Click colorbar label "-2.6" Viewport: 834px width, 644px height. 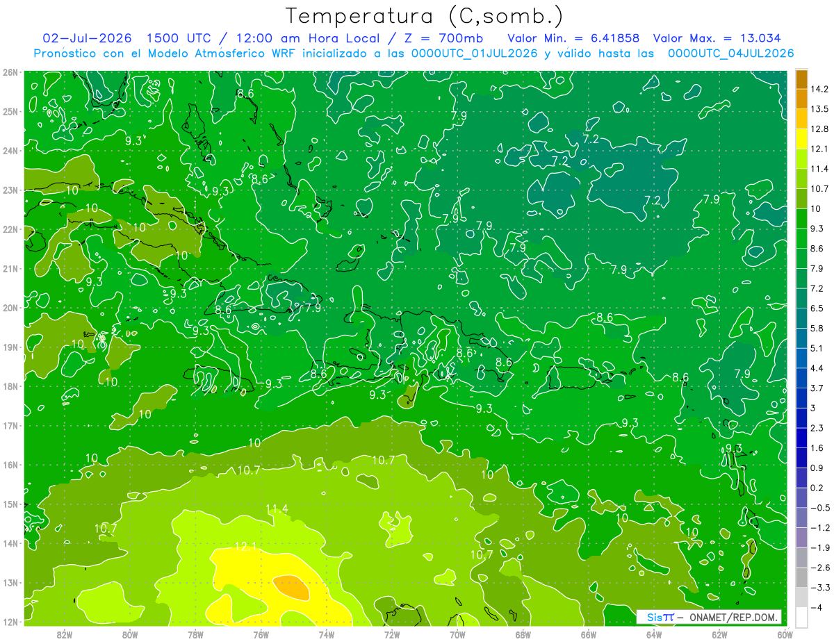pos(819,568)
